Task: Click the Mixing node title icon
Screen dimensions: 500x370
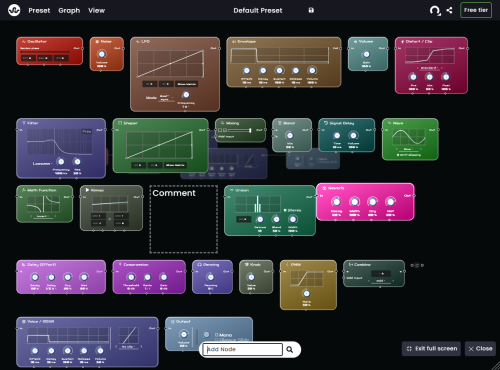Action: coord(222,123)
